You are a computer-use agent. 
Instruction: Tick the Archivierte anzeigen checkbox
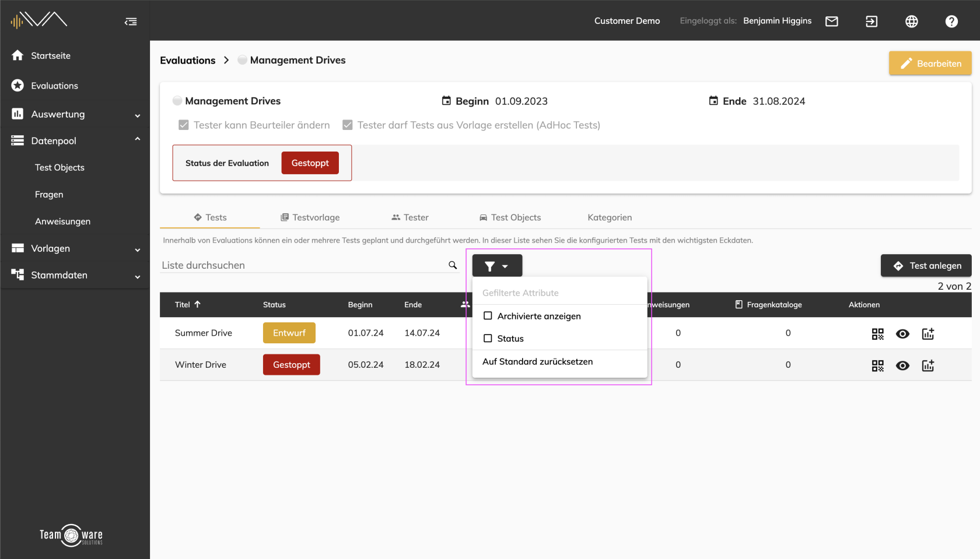[488, 316]
